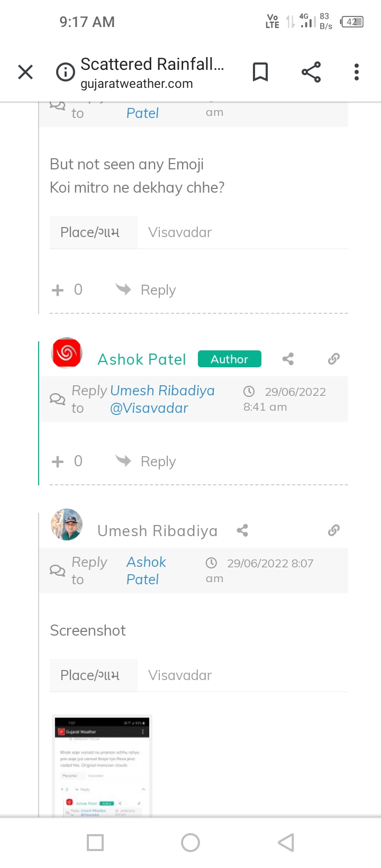Tap the share icon in top bar
This screenshot has width=381, height=868.
(x=311, y=72)
